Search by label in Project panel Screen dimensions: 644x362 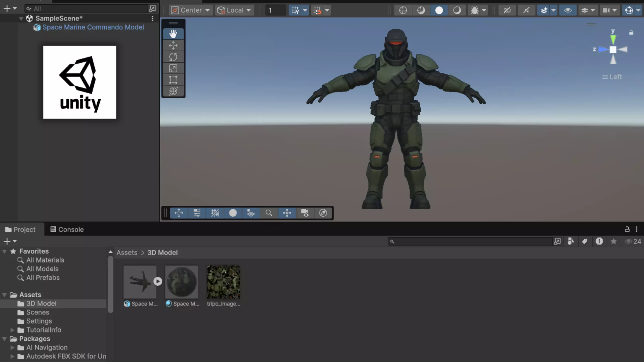tap(585, 241)
